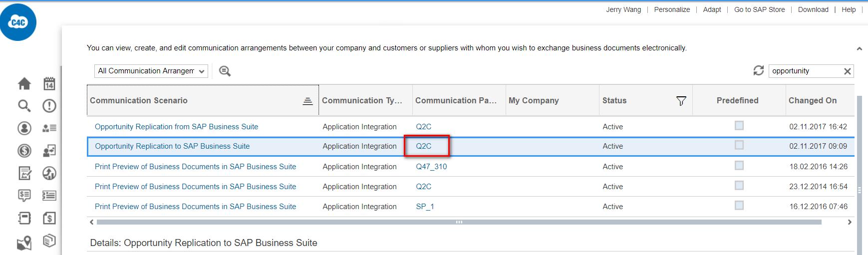Screen dimensions: 868x255
Task: Toggle Predefined checkbox in first row
Action: 739,126
